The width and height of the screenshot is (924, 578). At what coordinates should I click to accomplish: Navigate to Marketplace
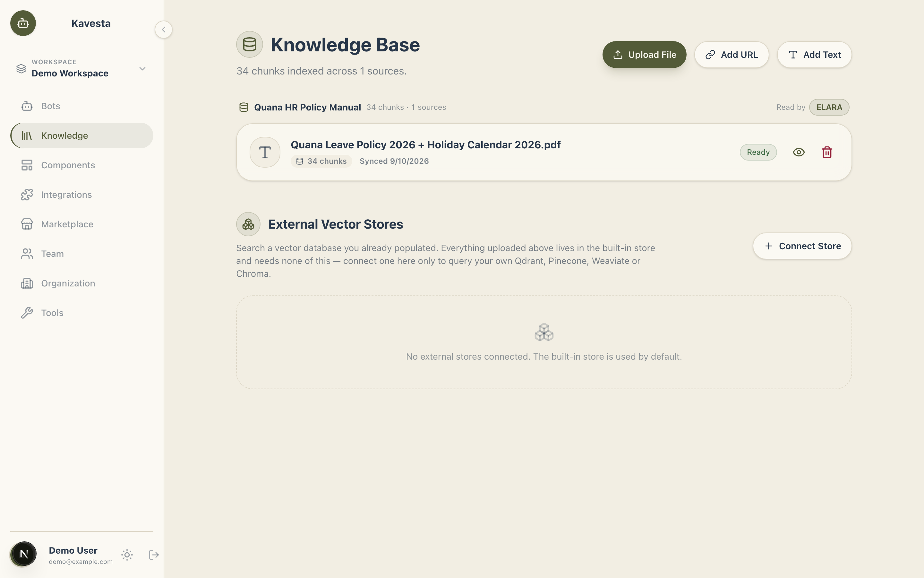tap(82, 224)
